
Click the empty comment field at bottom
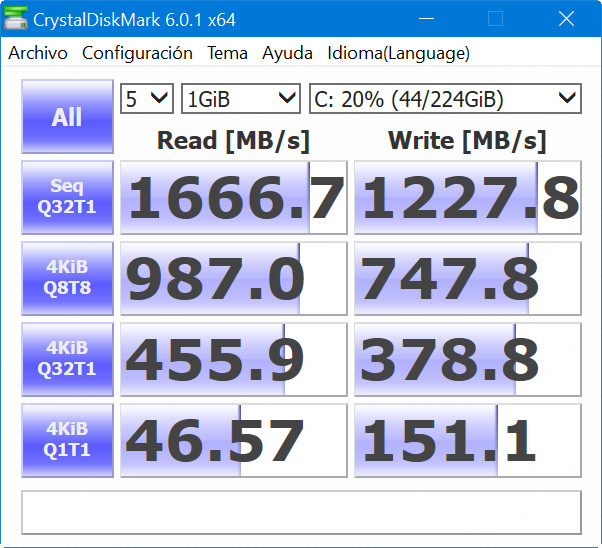[x=301, y=512]
